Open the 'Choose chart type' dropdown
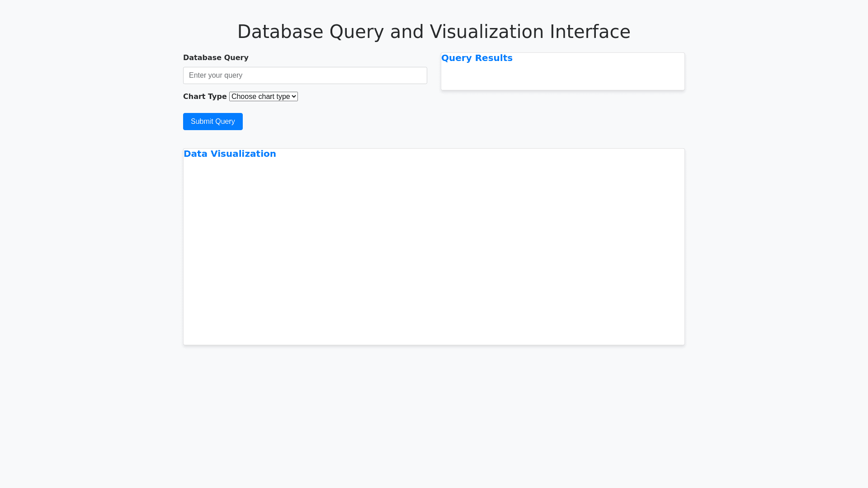868x488 pixels. coord(263,97)
